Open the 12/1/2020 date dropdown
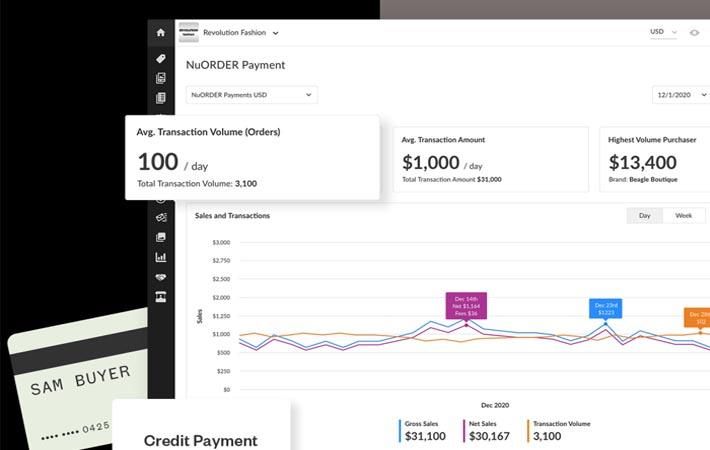This screenshot has height=450, width=710. 681,95
